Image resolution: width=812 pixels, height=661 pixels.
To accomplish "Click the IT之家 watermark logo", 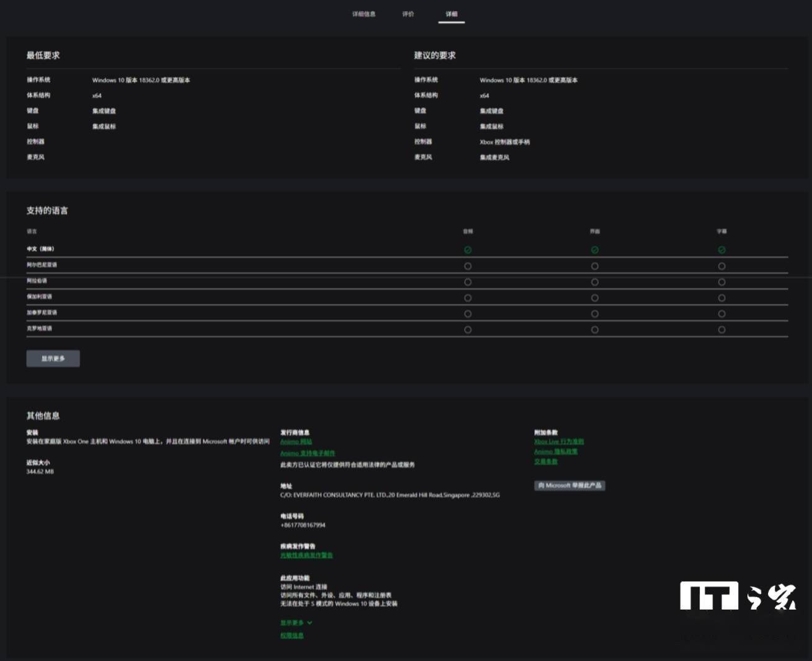I will [738, 596].
